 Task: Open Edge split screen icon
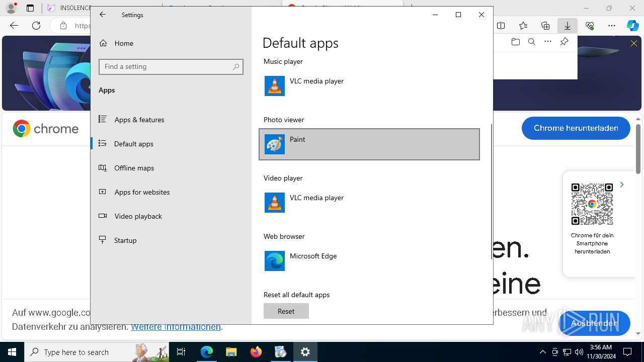[501, 26]
